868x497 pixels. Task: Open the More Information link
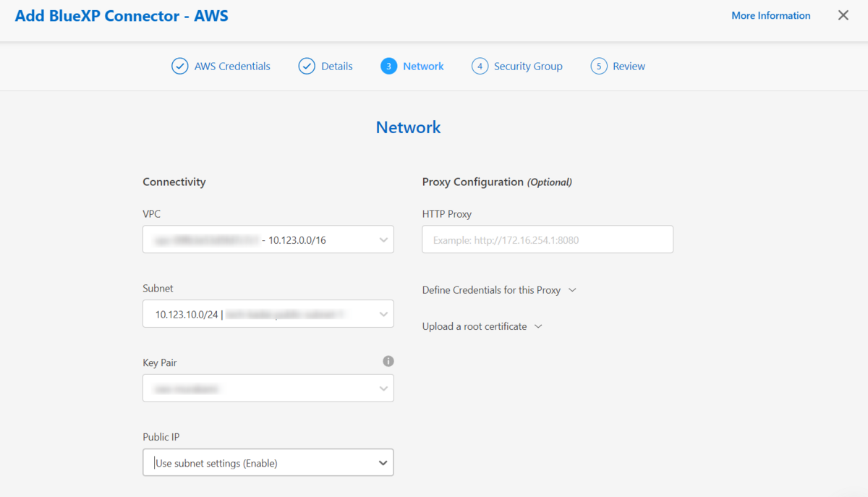[x=771, y=15]
